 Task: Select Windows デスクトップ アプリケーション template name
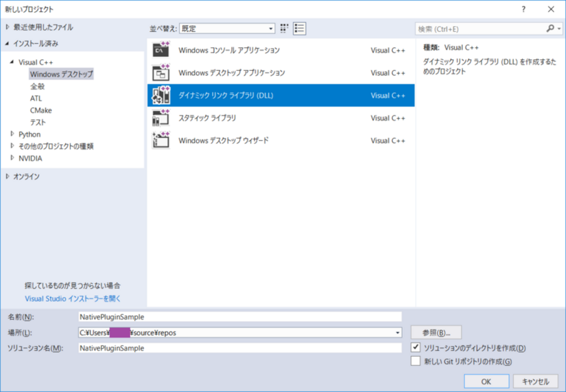point(232,73)
